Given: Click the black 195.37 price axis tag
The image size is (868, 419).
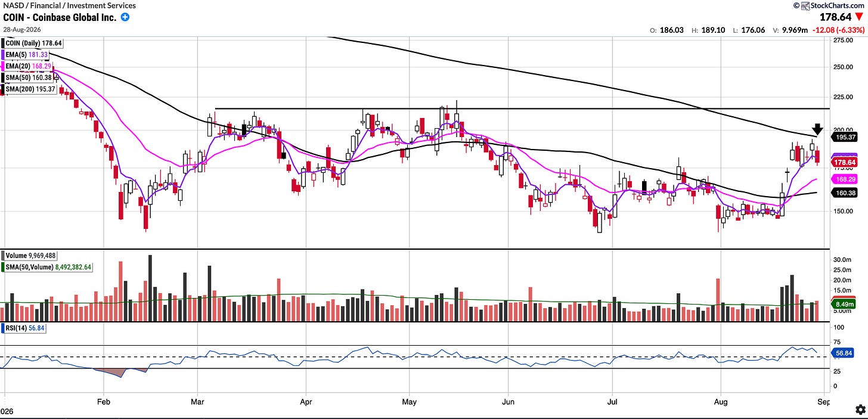Looking at the screenshot, I should (x=844, y=137).
